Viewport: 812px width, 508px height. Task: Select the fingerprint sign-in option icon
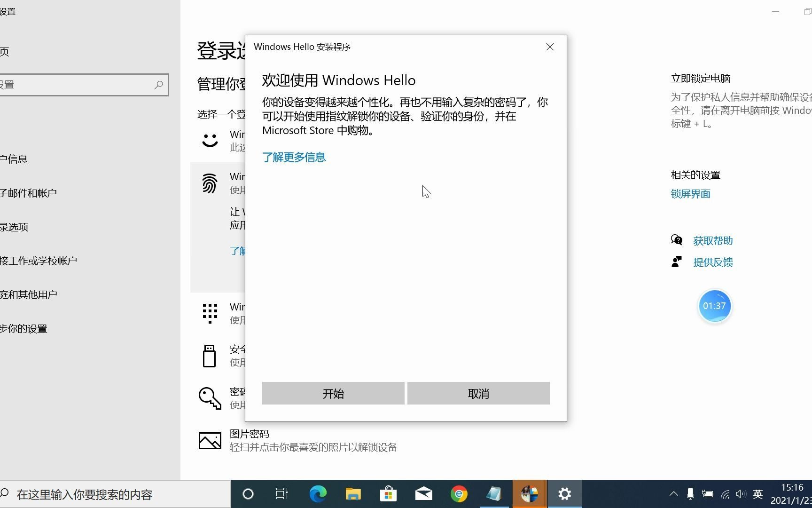pyautogui.click(x=210, y=183)
